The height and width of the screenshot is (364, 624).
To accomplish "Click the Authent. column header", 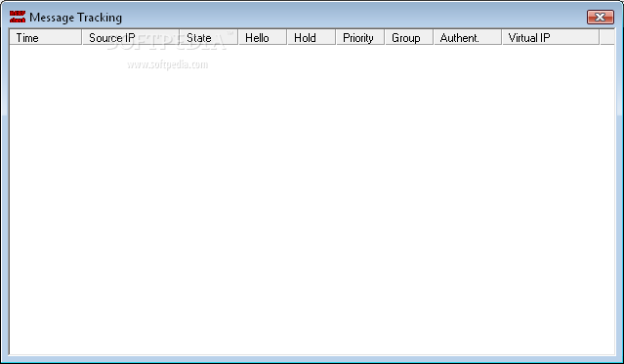I will pos(468,37).
